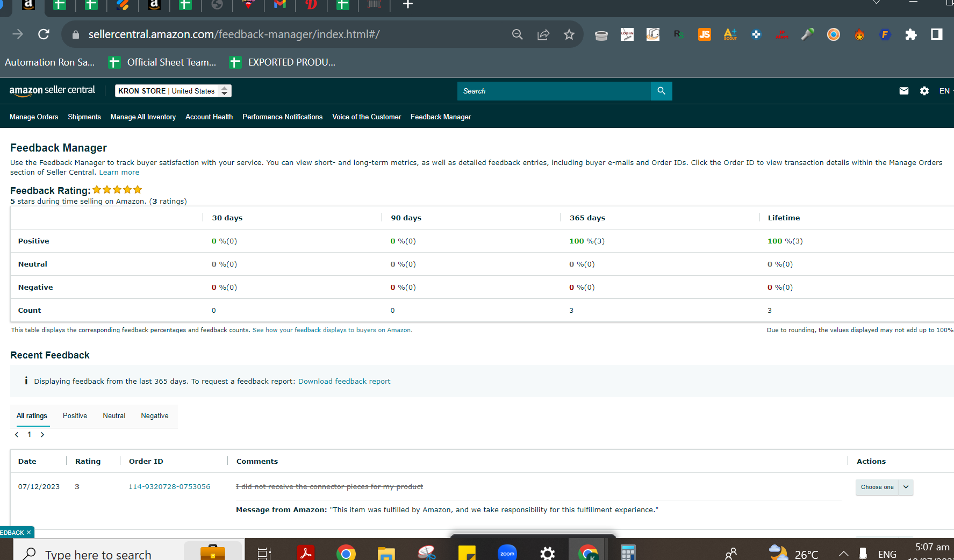Open Voice of the Customer
The height and width of the screenshot is (560, 954).
(367, 117)
